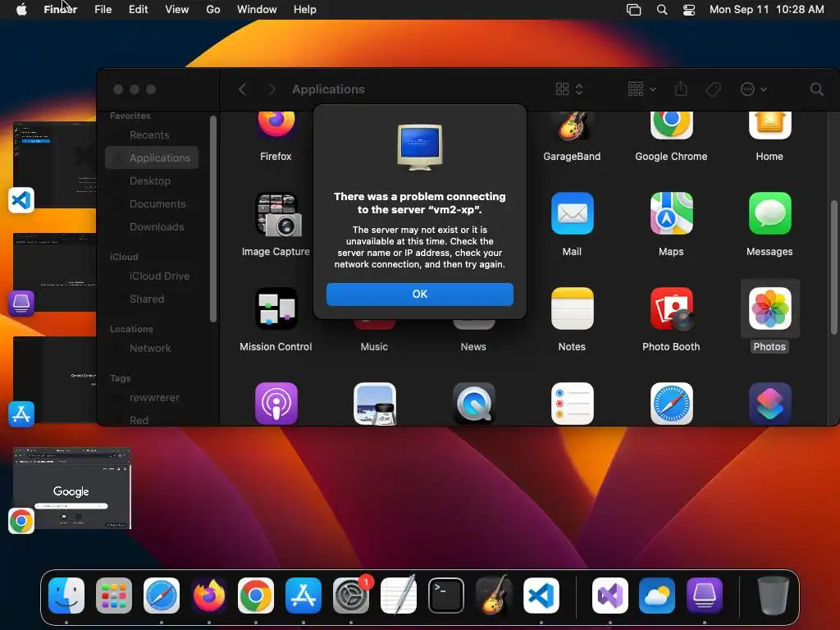This screenshot has height=630, width=840.
Task: Select Applications in the Finder sidebar
Action: click(152, 158)
